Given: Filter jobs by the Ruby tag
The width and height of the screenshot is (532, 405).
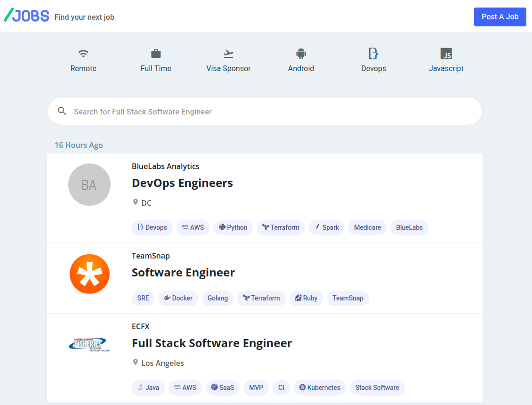Looking at the screenshot, I should pyautogui.click(x=306, y=298).
